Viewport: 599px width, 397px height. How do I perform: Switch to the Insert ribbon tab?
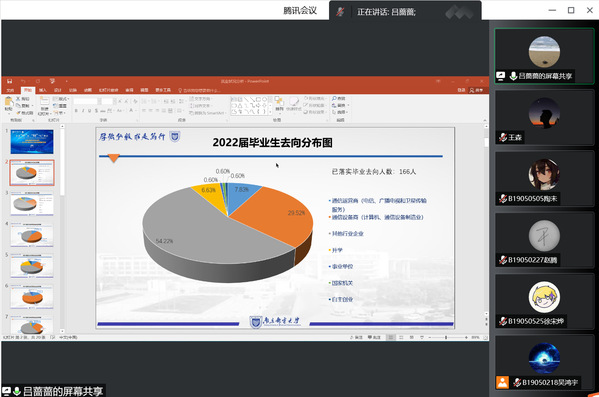pos(43,90)
